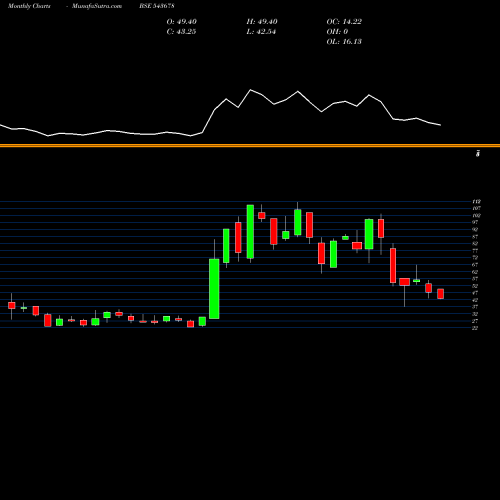Click the 27 price axis label
The width and height of the screenshot is (500, 500).
475,321
